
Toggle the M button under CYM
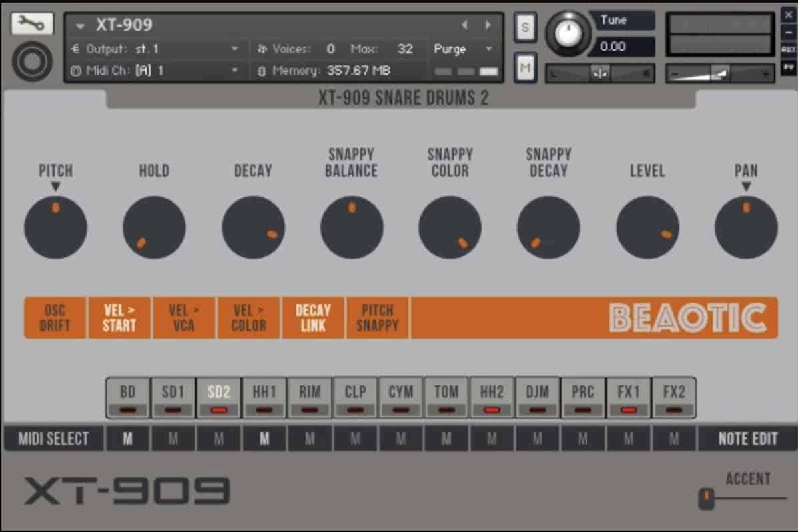(400, 439)
